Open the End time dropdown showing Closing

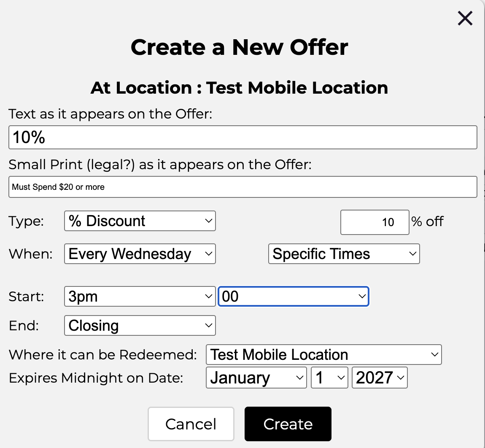point(140,326)
